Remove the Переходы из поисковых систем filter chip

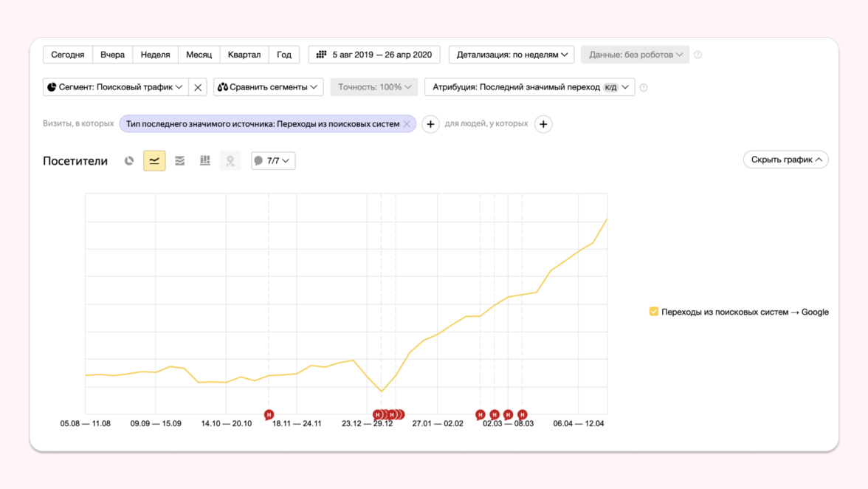click(x=407, y=124)
